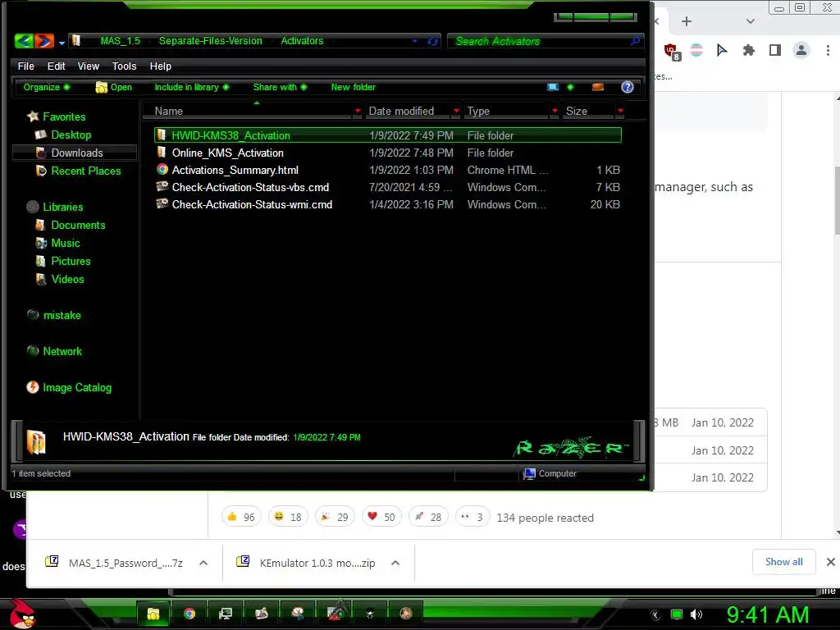
Task: Open Size column filter dropdown arrow
Action: [x=620, y=111]
